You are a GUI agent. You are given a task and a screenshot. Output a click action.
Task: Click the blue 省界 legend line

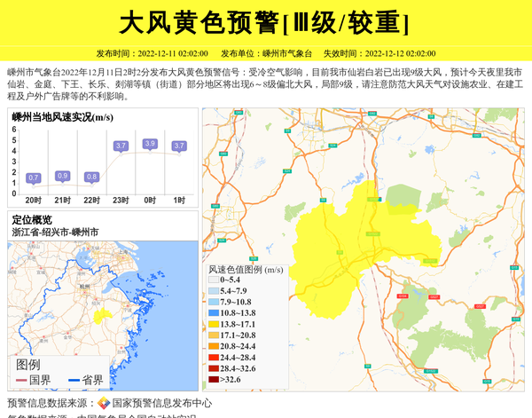coord(74,380)
